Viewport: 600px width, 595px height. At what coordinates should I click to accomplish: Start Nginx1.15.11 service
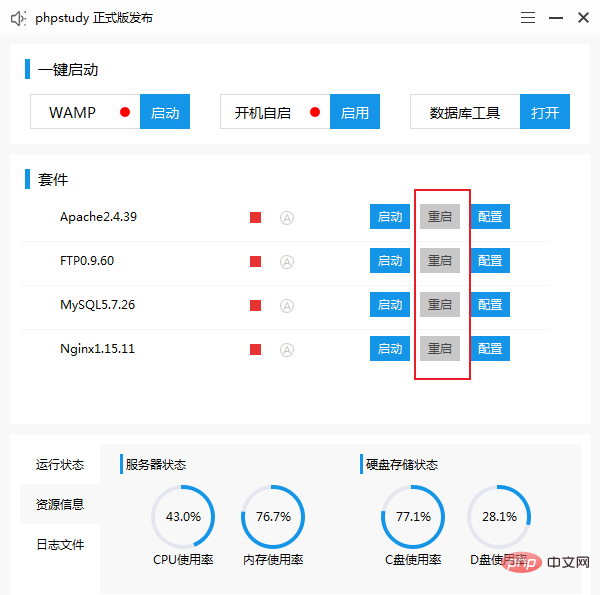pyautogui.click(x=390, y=349)
